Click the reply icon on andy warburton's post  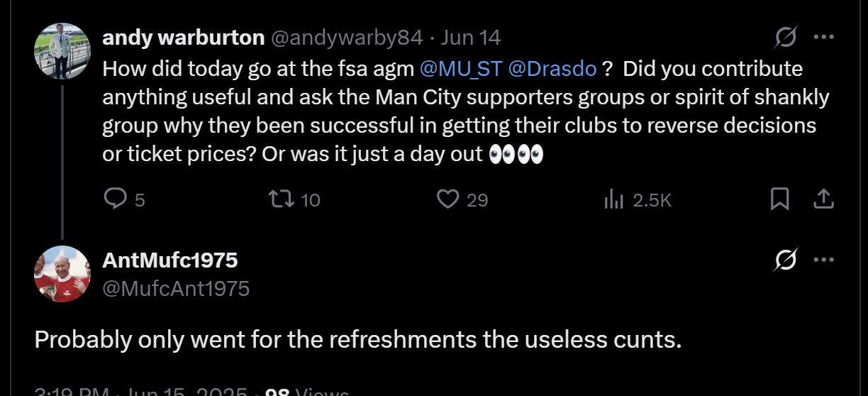(115, 200)
